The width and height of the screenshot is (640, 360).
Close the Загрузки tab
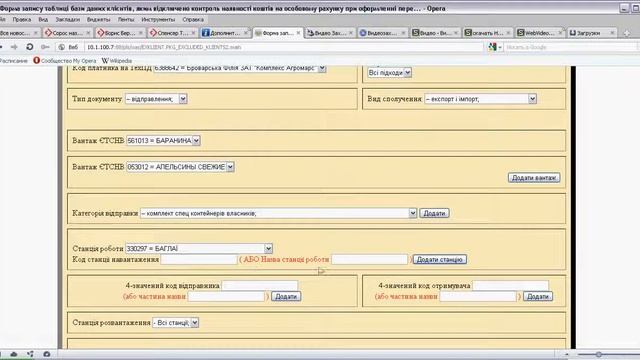click(612, 33)
